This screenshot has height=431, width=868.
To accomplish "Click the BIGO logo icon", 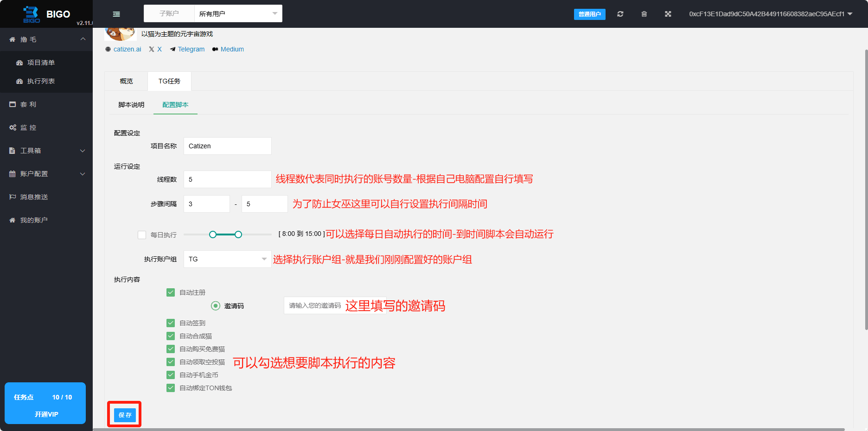I will [x=31, y=14].
